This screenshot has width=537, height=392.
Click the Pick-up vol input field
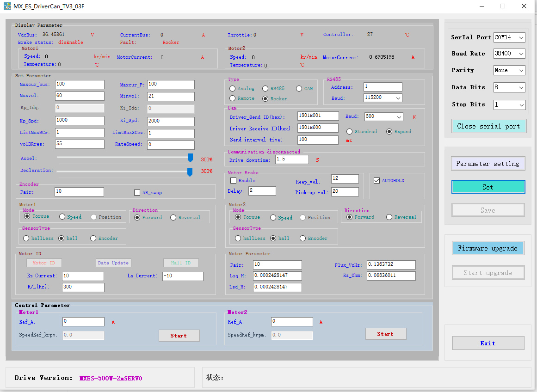tap(345, 192)
